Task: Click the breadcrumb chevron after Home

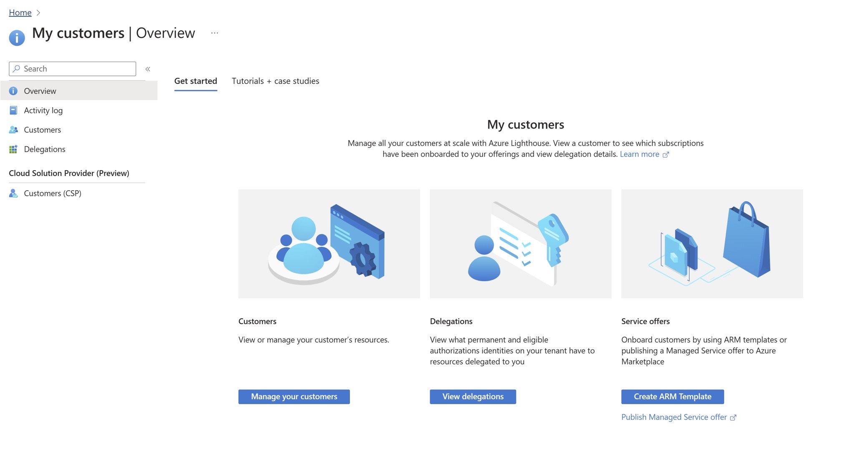Action: [x=38, y=13]
